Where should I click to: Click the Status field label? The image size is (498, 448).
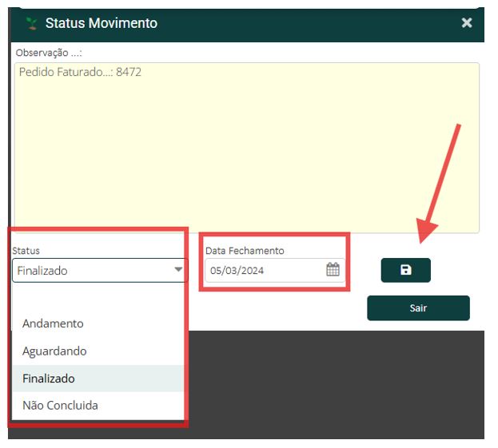pyautogui.click(x=26, y=251)
